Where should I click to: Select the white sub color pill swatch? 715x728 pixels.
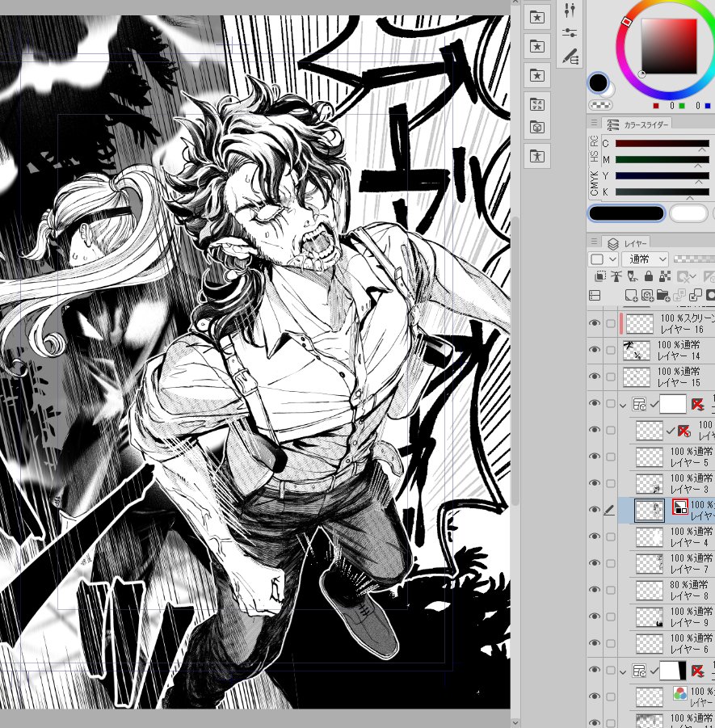[x=688, y=213]
